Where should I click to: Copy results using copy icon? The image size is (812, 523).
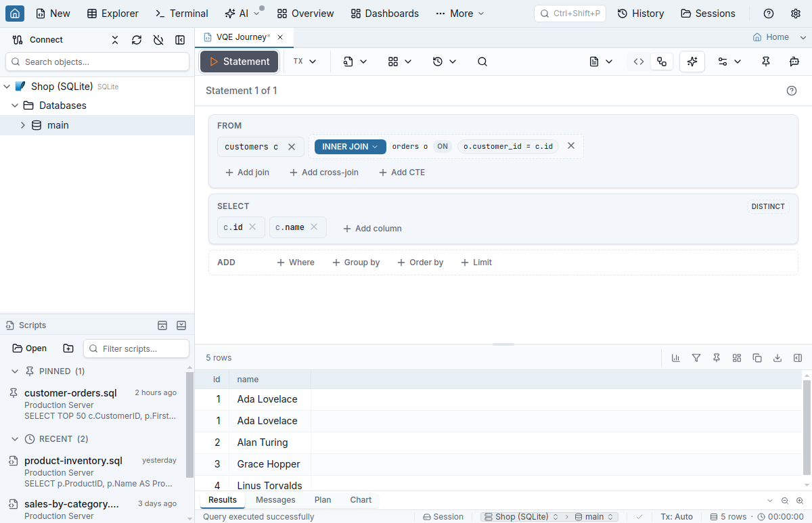point(757,358)
